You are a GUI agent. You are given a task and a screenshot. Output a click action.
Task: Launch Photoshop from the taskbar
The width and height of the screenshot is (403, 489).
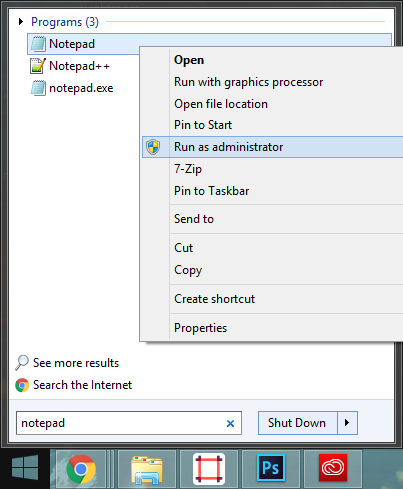[271, 469]
